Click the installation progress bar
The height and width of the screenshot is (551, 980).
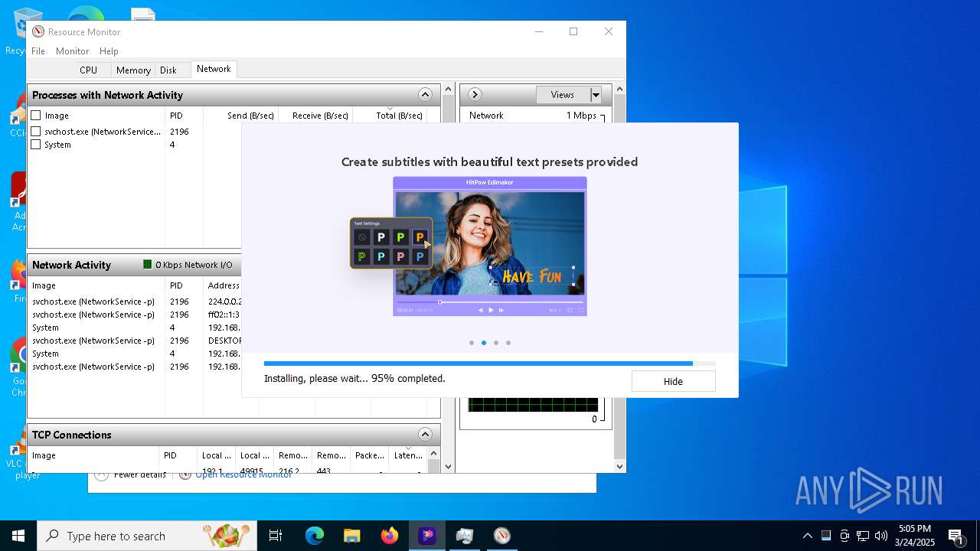coord(490,364)
